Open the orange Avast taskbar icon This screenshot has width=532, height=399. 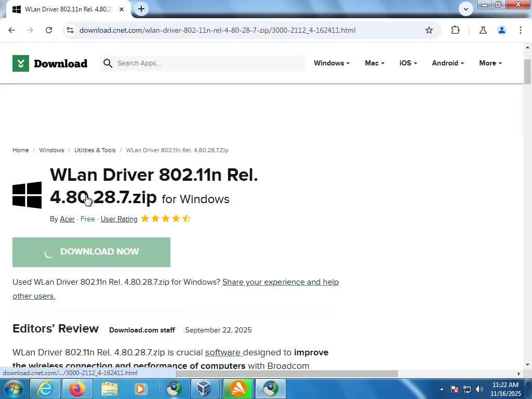point(238,389)
